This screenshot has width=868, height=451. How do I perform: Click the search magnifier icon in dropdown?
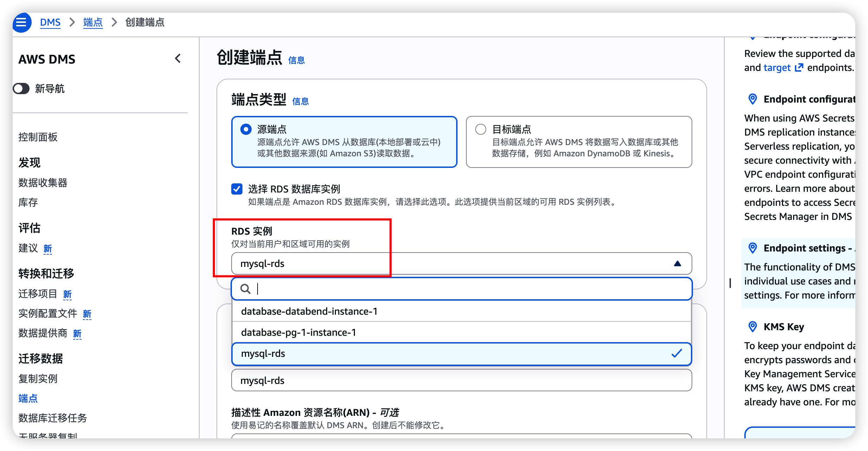coord(245,289)
